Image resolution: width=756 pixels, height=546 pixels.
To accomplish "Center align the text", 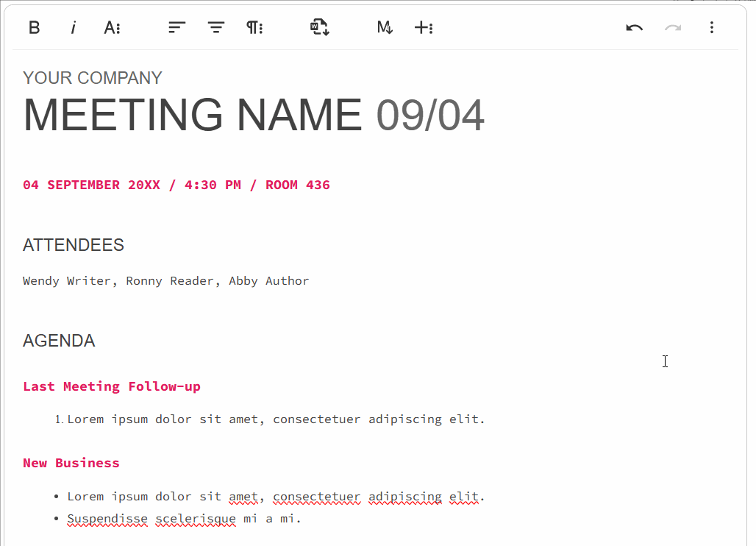I will coord(215,28).
